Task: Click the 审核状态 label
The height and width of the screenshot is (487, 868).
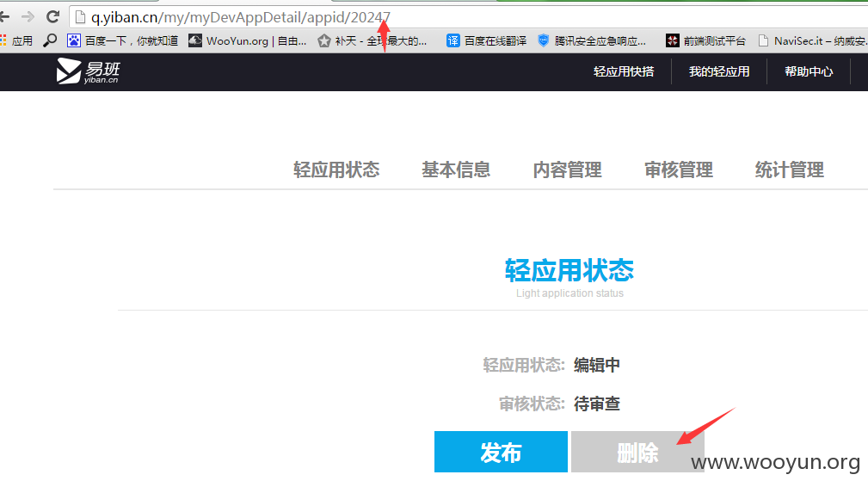Action: tap(532, 404)
